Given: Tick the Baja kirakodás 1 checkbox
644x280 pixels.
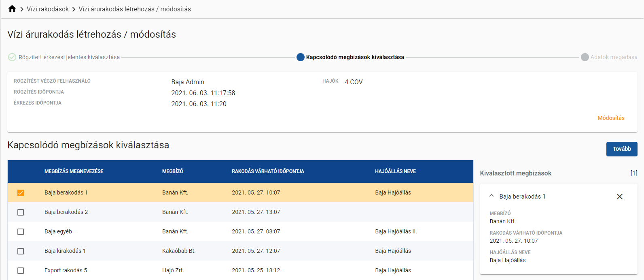Looking at the screenshot, I should tap(21, 251).
